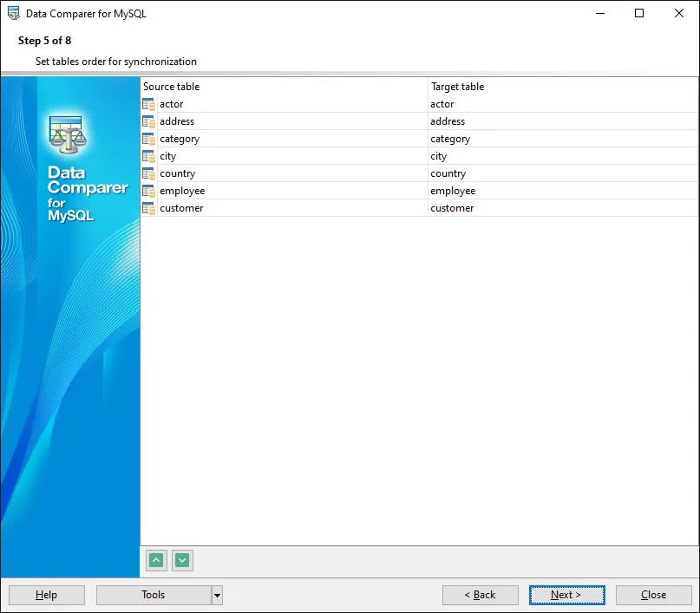Click target table cell 'city'

[x=562, y=156]
